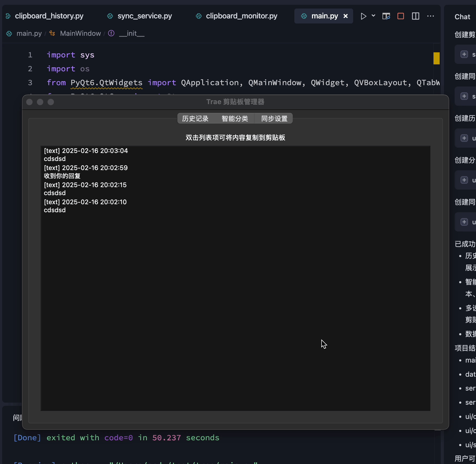Image resolution: width=476 pixels, height=464 pixels.
Task: Switch to the 同步设置 tab
Action: click(x=274, y=119)
